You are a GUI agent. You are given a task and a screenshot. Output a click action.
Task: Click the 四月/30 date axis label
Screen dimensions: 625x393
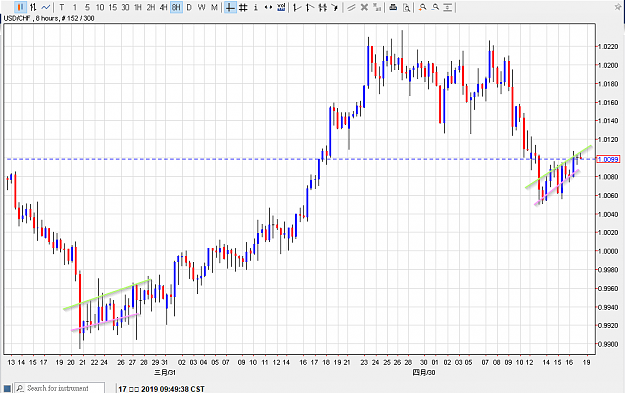point(424,373)
